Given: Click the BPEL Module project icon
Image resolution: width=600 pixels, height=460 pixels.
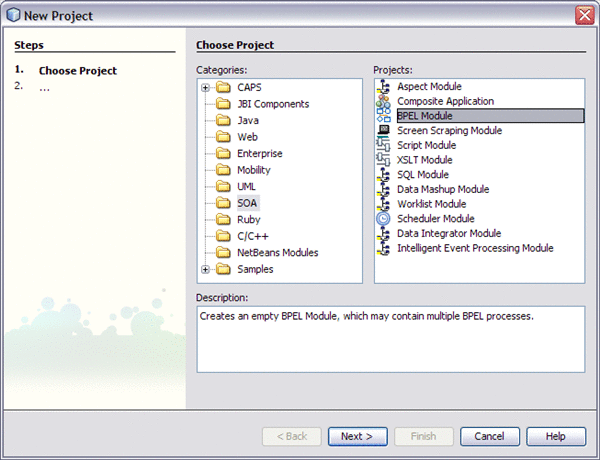Looking at the screenshot, I should point(383,116).
